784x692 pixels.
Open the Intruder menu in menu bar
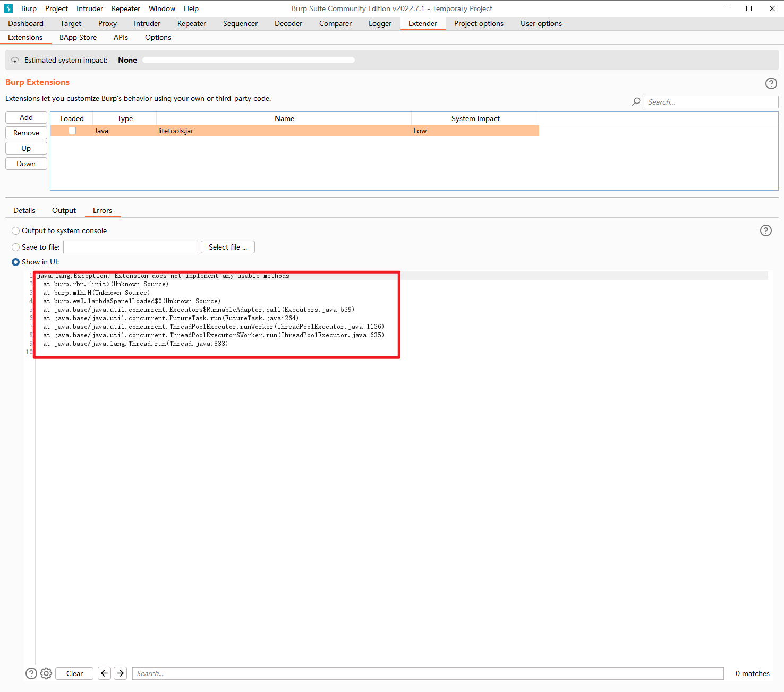pyautogui.click(x=90, y=8)
